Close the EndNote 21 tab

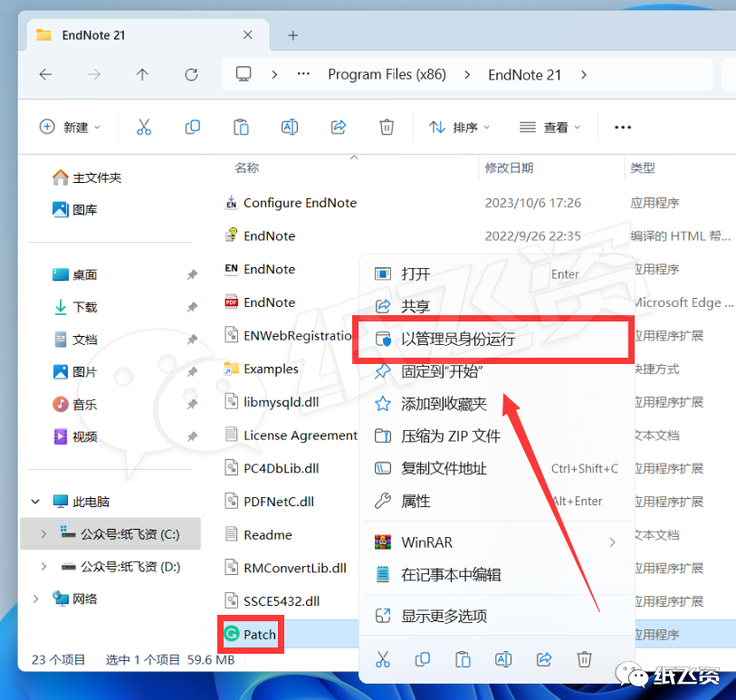tap(248, 34)
